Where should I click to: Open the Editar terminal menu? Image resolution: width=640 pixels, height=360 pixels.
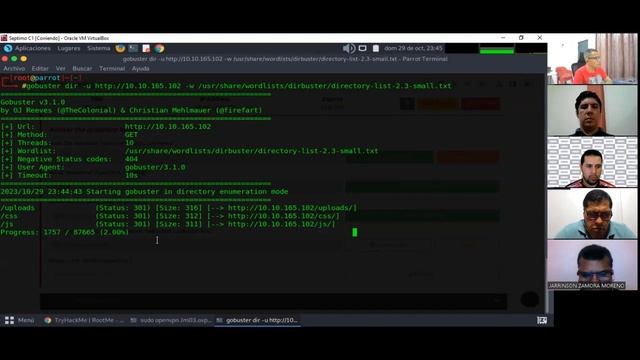coord(40,69)
